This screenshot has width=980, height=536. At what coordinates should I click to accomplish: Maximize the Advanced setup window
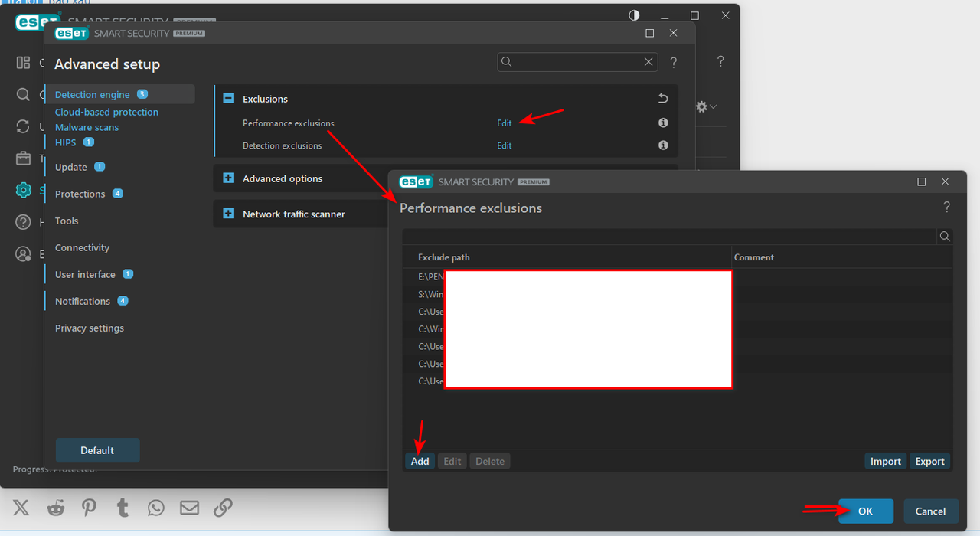650,33
